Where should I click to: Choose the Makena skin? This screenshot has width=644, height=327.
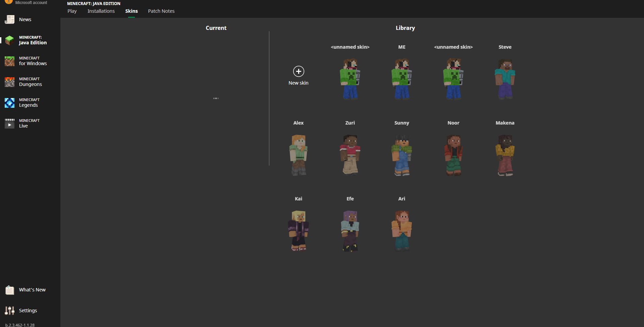(505, 155)
